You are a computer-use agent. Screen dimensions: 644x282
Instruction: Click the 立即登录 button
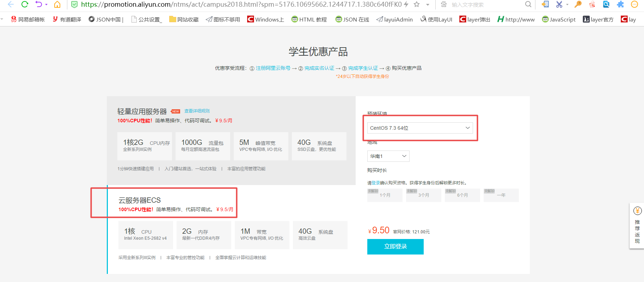pyautogui.click(x=395, y=247)
